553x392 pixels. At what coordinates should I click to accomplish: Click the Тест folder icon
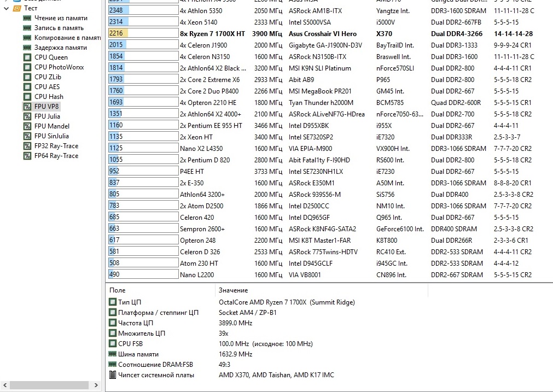[17, 8]
